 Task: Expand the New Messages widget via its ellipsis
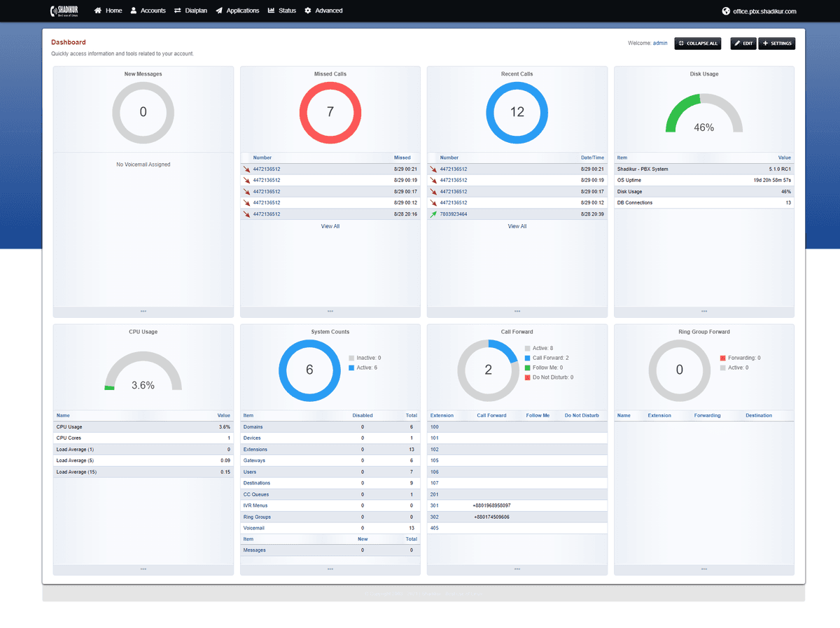(143, 312)
